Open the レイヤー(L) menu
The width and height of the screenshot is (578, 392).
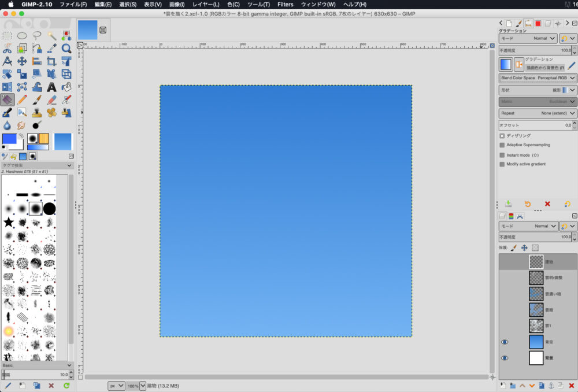coord(206,5)
